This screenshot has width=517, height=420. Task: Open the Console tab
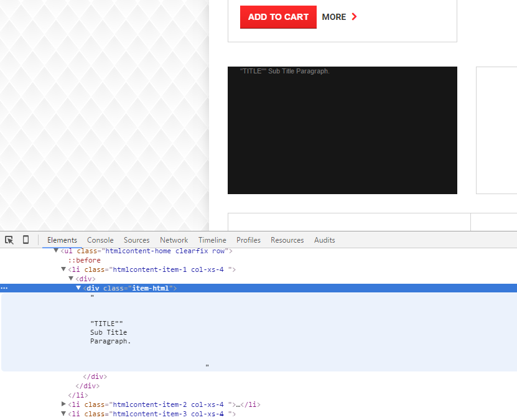100,240
